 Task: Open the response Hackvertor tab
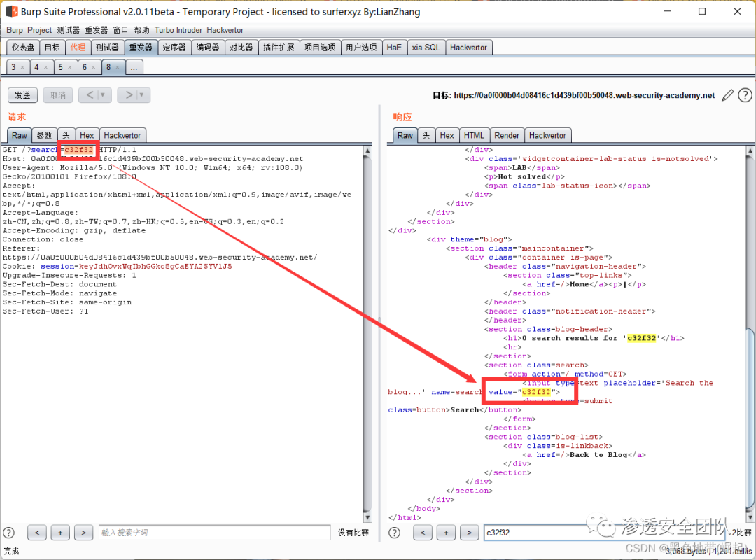(x=547, y=136)
